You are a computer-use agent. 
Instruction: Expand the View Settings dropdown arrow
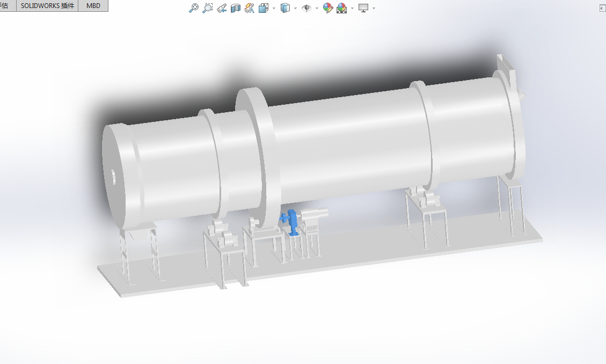[x=374, y=8]
